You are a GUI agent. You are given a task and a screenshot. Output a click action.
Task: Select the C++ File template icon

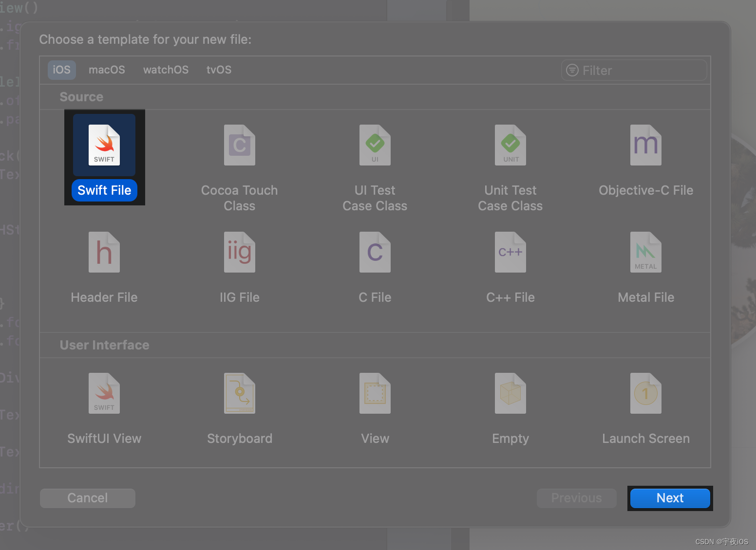click(510, 252)
